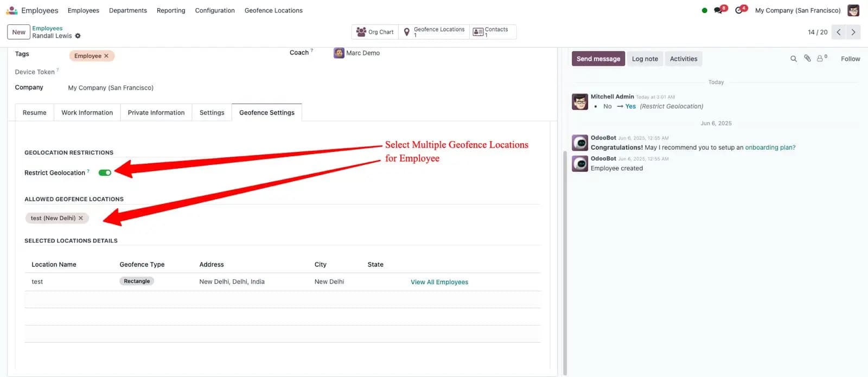Search messages in the chatter
This screenshot has height=377, width=868.
click(793, 59)
